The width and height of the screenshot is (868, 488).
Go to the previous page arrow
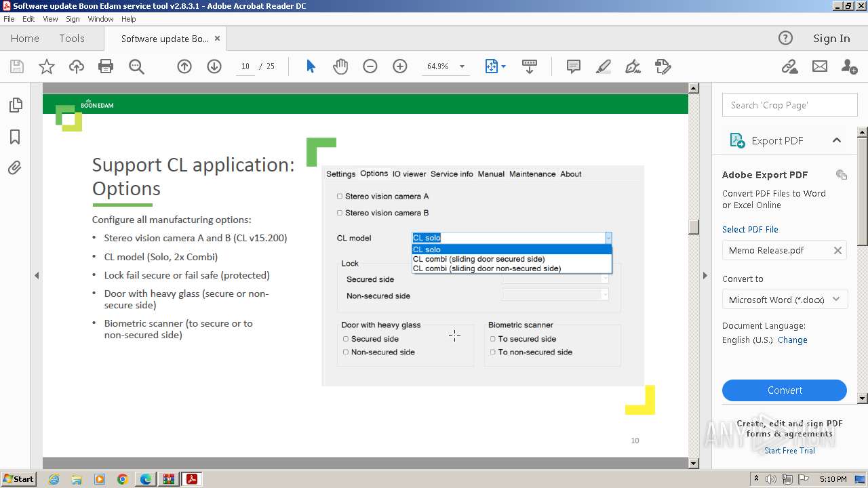184,66
